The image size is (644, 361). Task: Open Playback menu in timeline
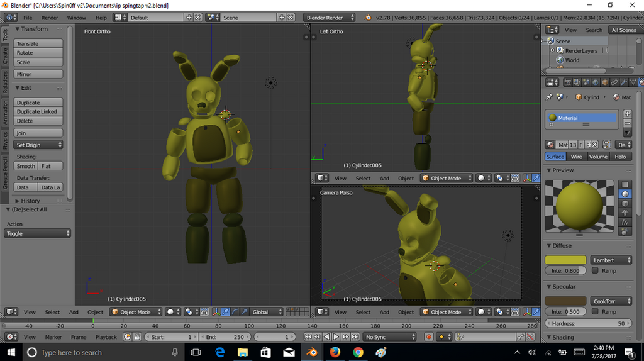click(106, 336)
